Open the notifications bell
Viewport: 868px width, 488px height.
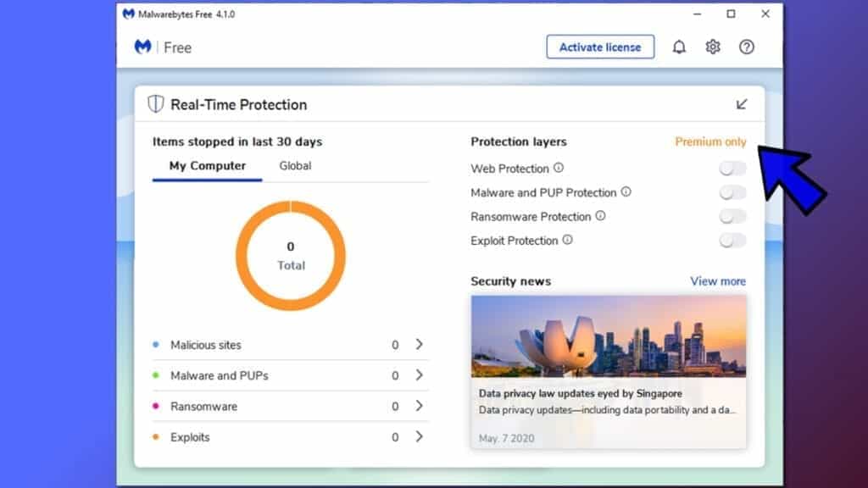[x=679, y=47]
